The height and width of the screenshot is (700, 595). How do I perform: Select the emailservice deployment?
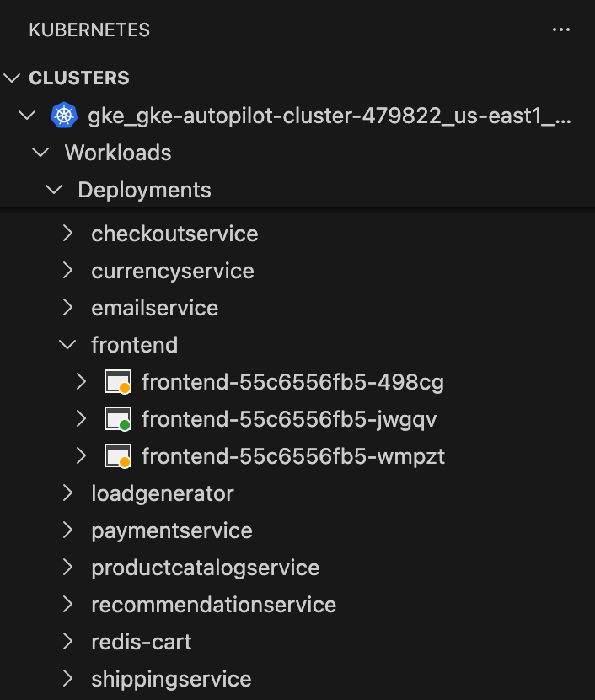pos(154,308)
